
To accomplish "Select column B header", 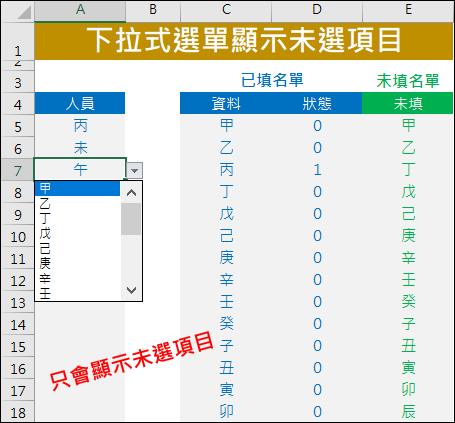I will 153,10.
